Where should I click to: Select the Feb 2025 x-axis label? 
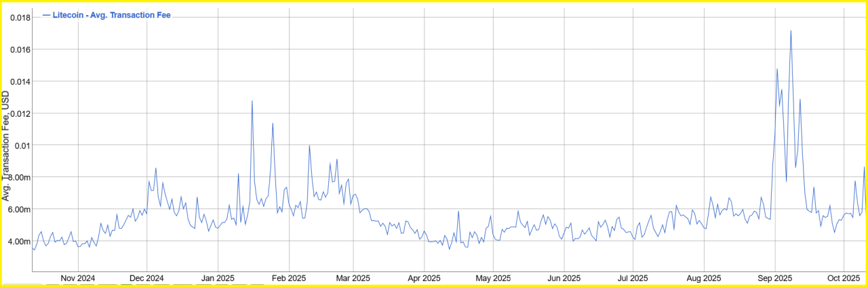(288, 278)
